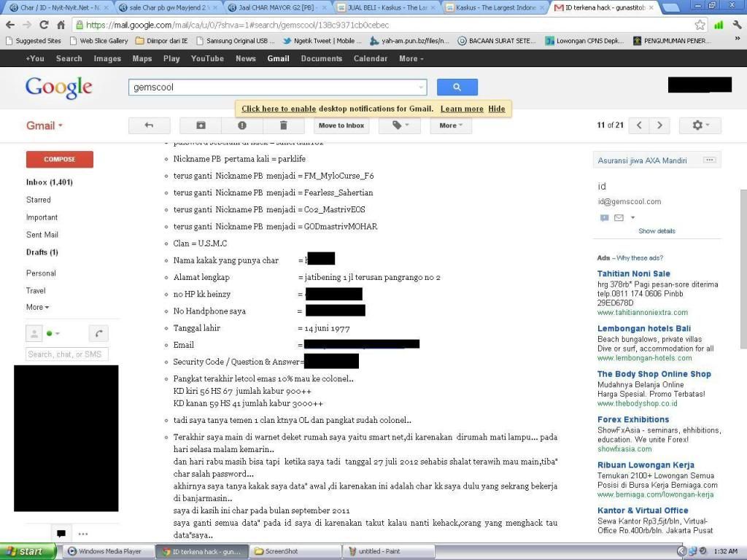This screenshot has width=747, height=560.
Task: Open browser home page icon
Action: (x=61, y=25)
